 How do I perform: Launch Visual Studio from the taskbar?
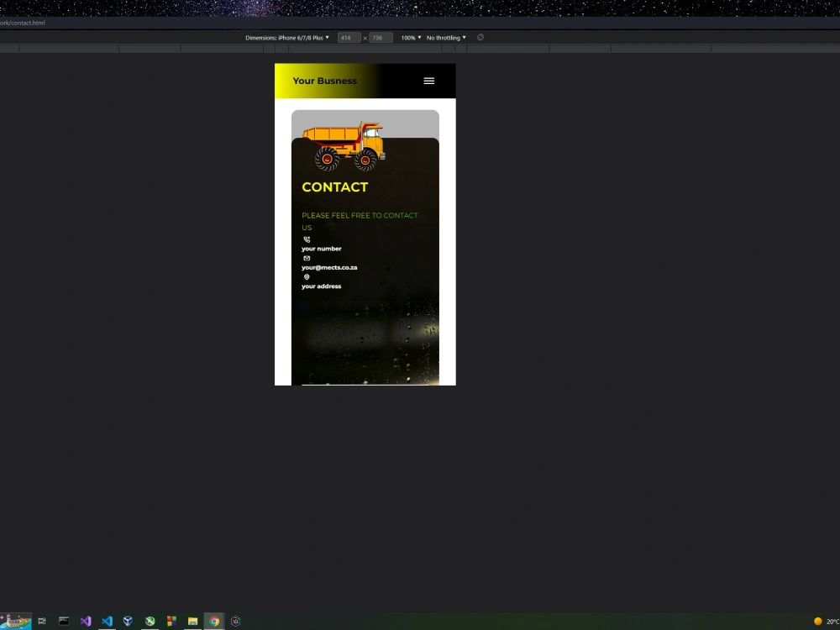pyautogui.click(x=86, y=621)
